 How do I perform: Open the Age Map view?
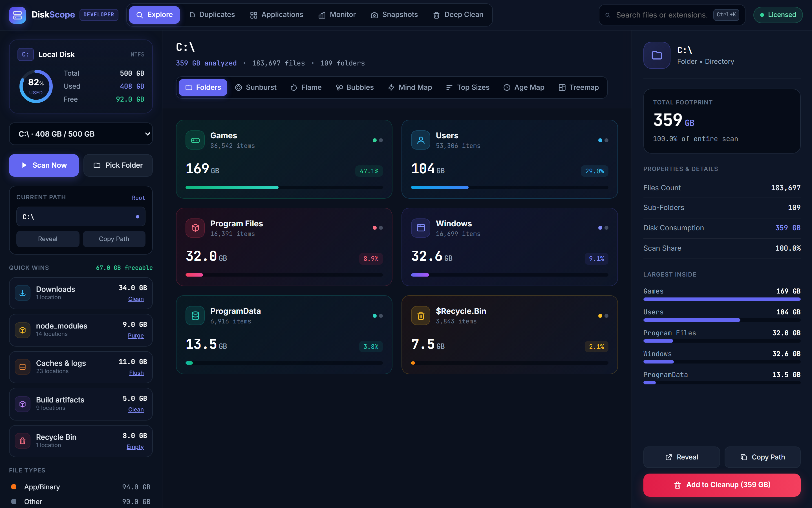(x=524, y=87)
